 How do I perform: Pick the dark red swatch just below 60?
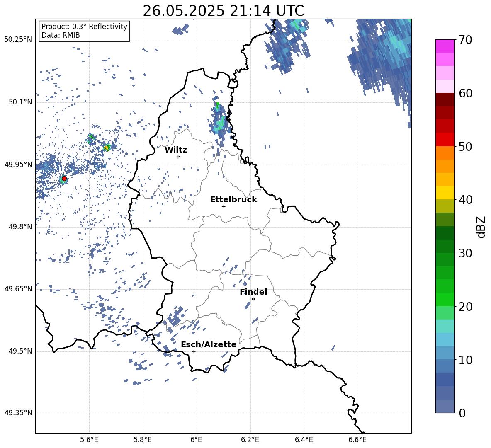click(445, 99)
